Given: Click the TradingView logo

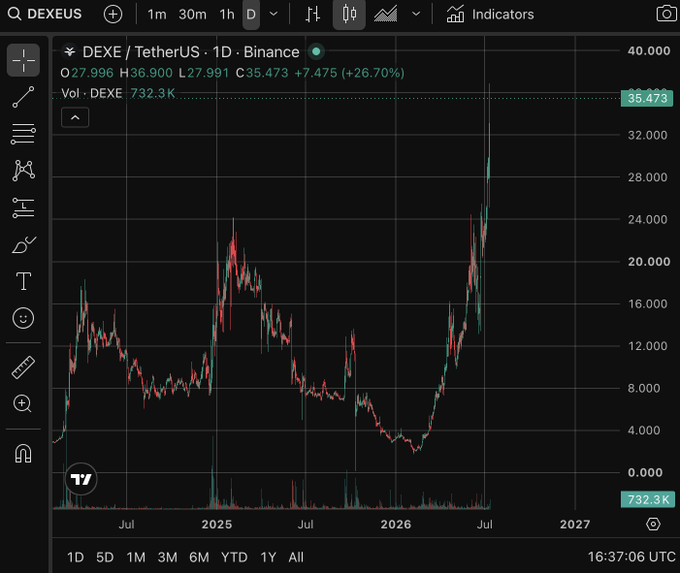Looking at the screenshot, I should [81, 479].
